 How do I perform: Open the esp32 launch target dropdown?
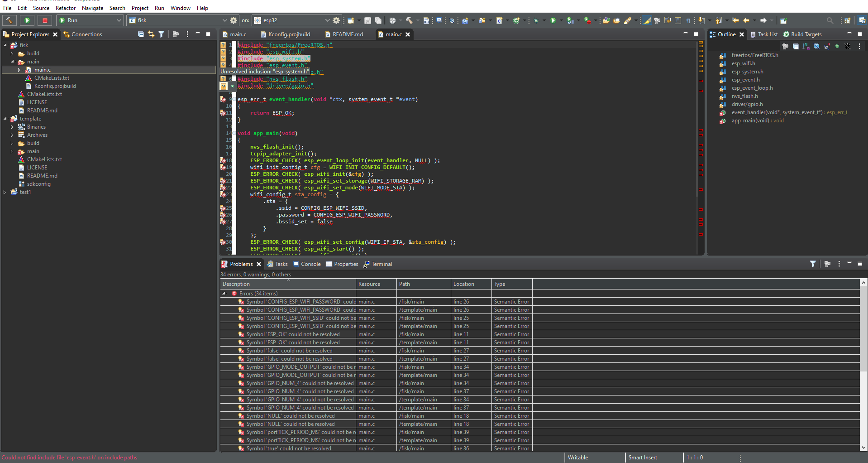[327, 20]
